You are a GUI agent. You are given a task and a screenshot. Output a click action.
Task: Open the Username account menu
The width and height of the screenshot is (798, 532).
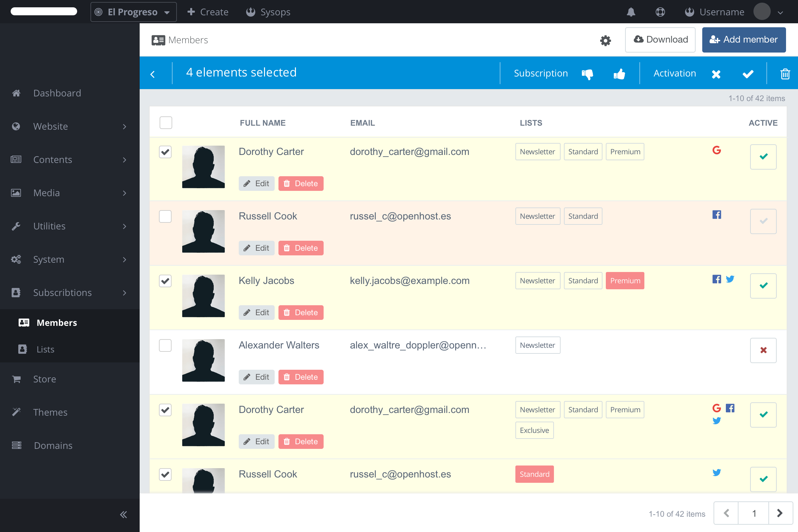pyautogui.click(x=722, y=12)
